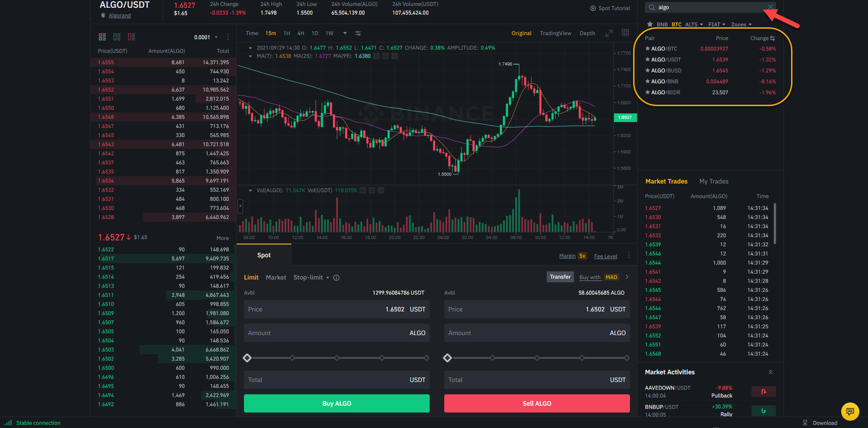This screenshot has width=868, height=428.
Task: Click the Buy ALGO button
Action: (x=337, y=403)
